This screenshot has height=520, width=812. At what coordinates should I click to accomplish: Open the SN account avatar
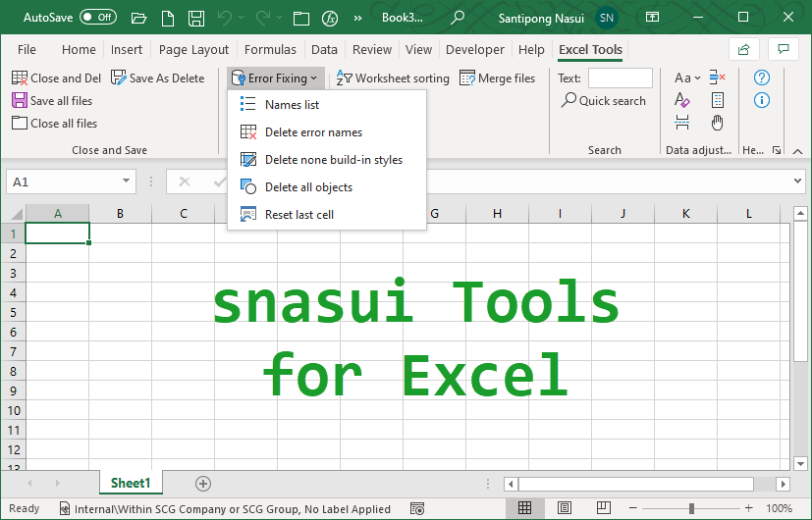tap(607, 18)
